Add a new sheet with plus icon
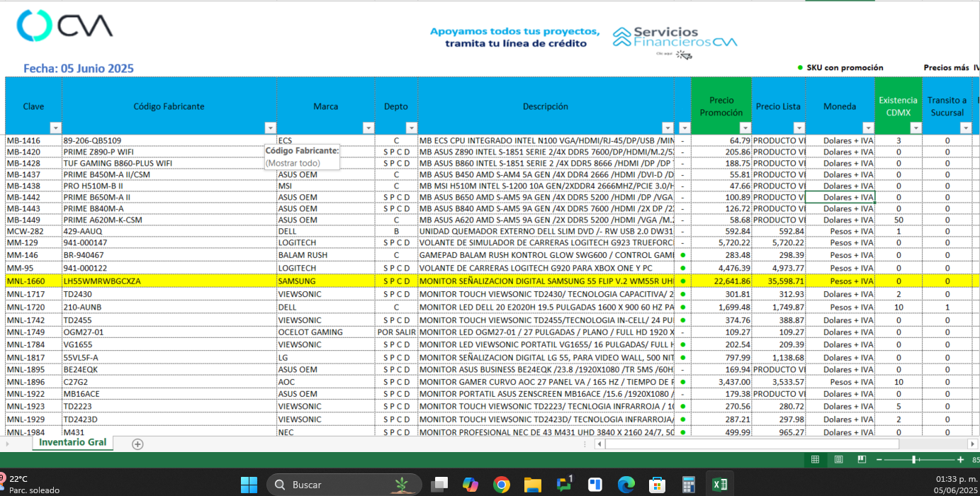 137,444
